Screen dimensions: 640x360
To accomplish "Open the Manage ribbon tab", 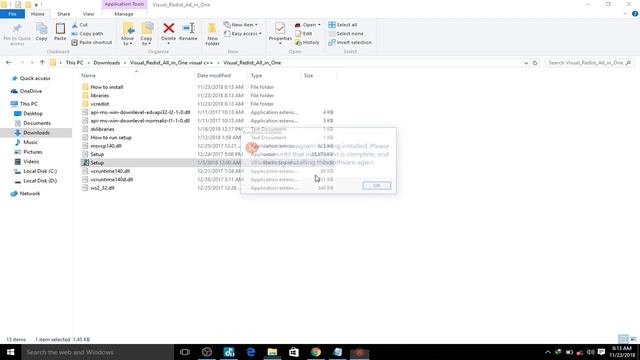I will 124,14.
